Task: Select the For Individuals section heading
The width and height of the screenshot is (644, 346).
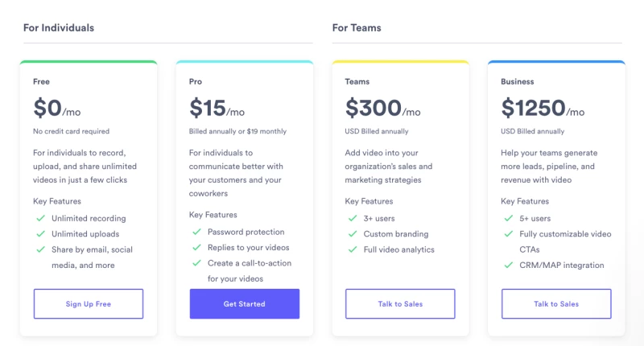Action: pos(59,28)
